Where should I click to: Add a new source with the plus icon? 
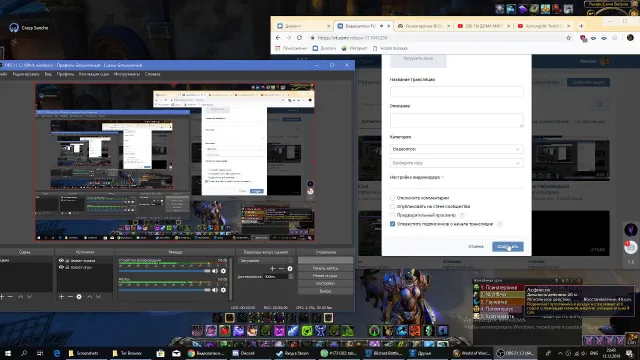click(61, 297)
